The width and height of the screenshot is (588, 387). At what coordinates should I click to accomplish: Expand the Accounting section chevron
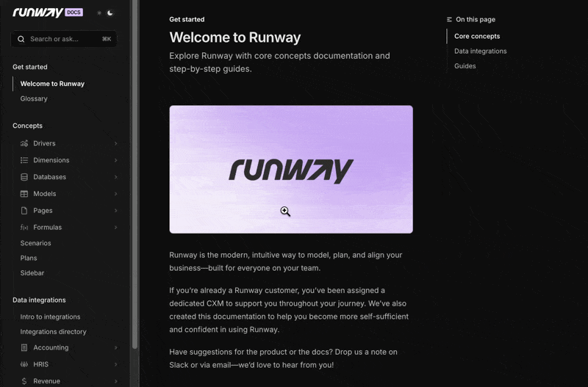[115, 347]
